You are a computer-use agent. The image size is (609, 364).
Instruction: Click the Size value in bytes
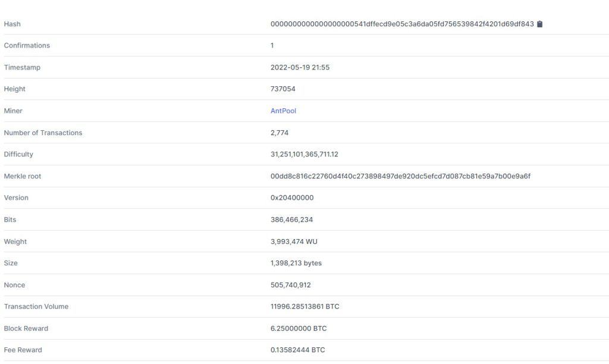[296, 263]
